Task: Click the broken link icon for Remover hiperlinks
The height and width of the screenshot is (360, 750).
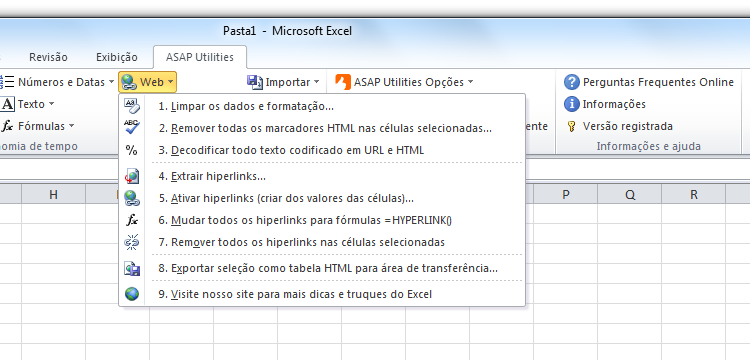Action: click(132, 242)
